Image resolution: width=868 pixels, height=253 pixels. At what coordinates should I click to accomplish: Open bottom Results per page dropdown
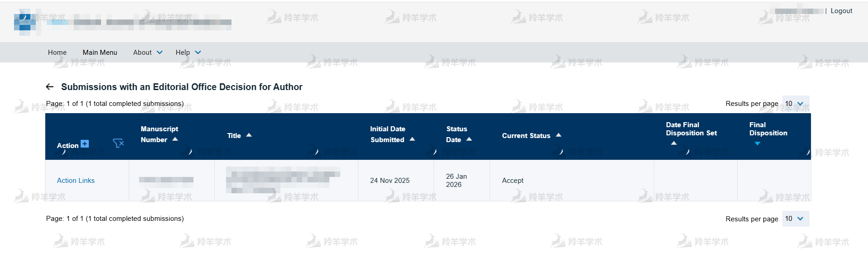(x=795, y=219)
